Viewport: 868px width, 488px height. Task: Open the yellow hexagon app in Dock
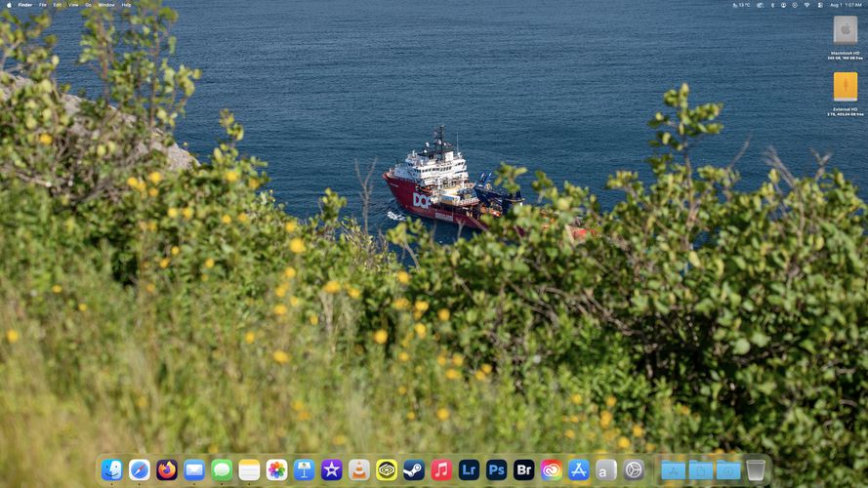(387, 470)
